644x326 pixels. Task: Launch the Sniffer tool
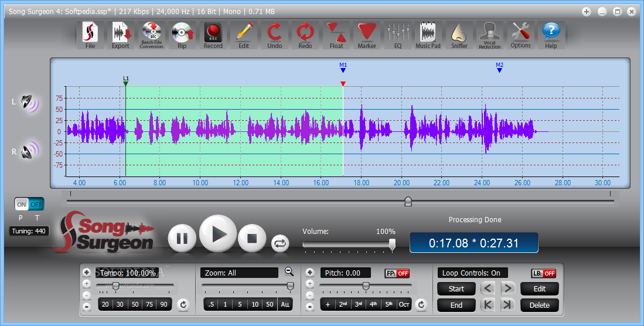click(459, 35)
